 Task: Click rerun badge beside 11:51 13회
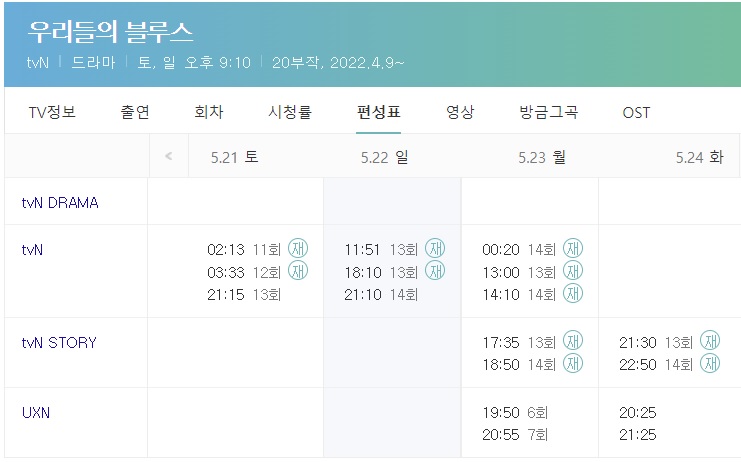coord(435,248)
